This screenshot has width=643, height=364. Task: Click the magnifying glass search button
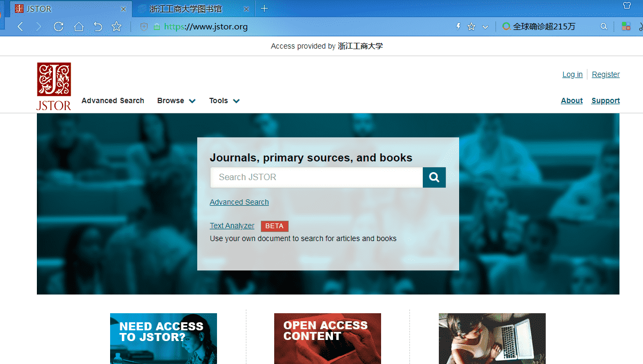pos(434,177)
